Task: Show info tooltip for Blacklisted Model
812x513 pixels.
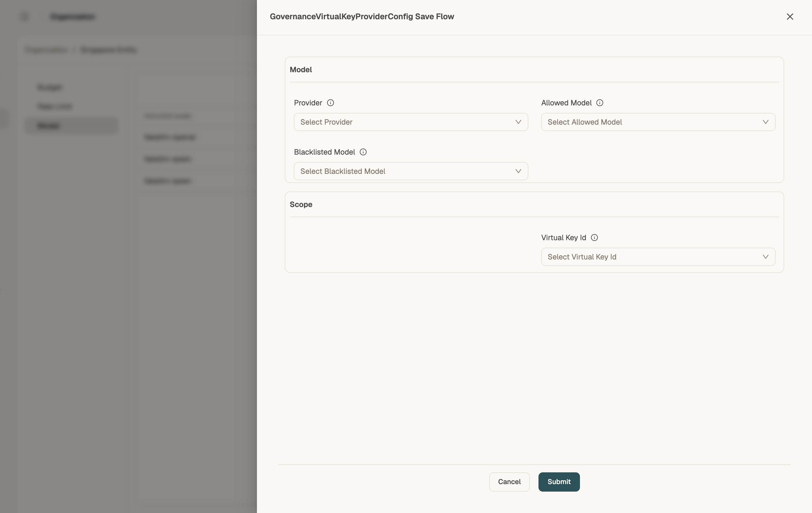Action: 363,152
